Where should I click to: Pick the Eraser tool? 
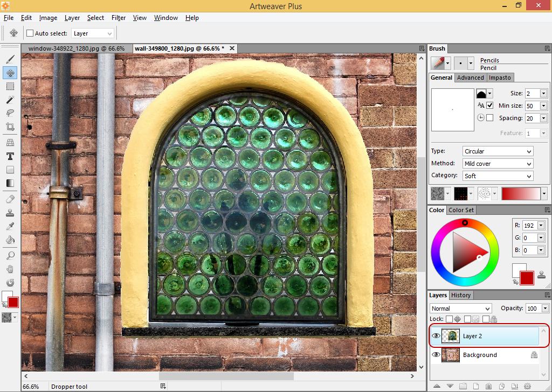(10, 199)
